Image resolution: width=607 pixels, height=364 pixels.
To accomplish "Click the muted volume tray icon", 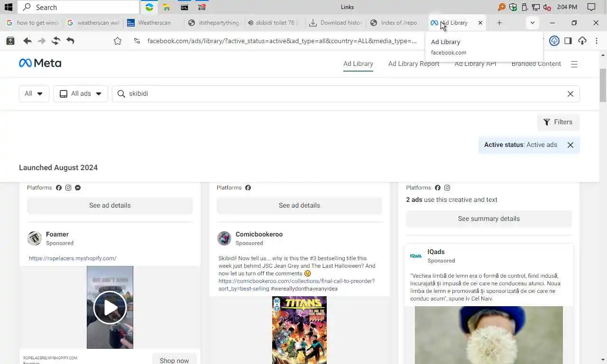I will click(547, 7).
